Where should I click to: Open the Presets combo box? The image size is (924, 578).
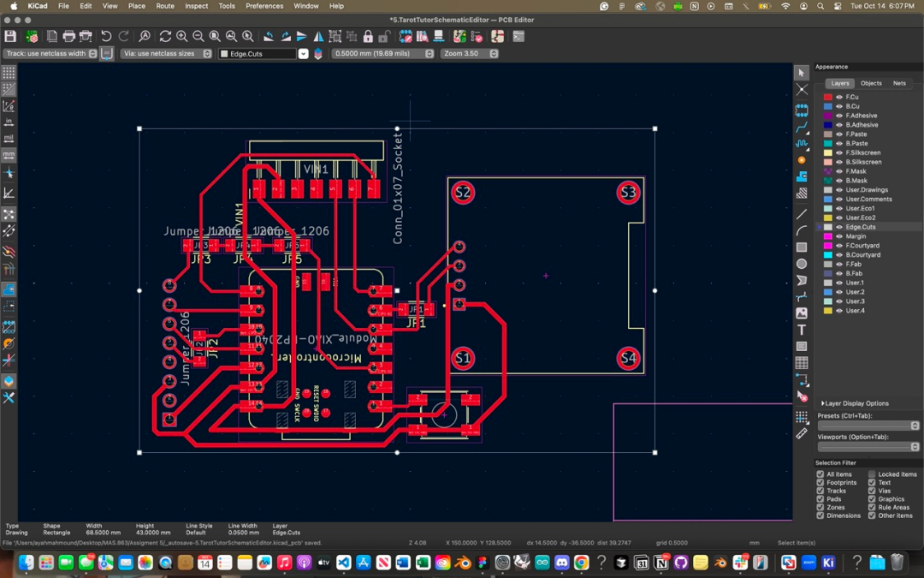(x=868, y=426)
